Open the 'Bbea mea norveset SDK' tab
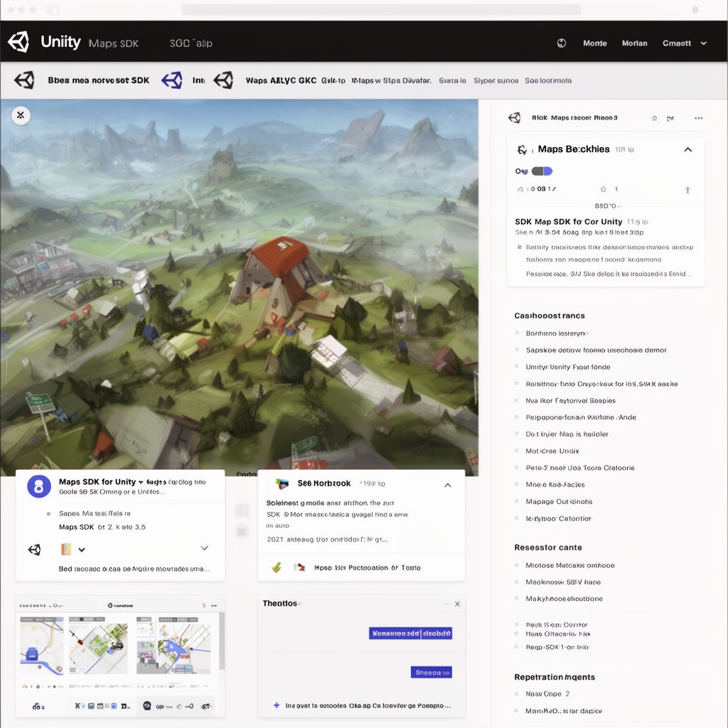 (98, 80)
